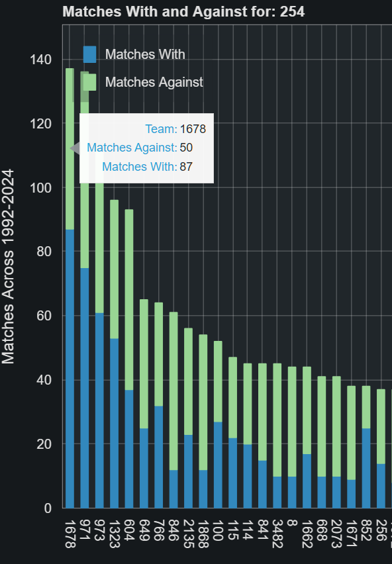392x564 pixels.
Task: Click the Matches Against legend label
Action: pyautogui.click(x=154, y=82)
